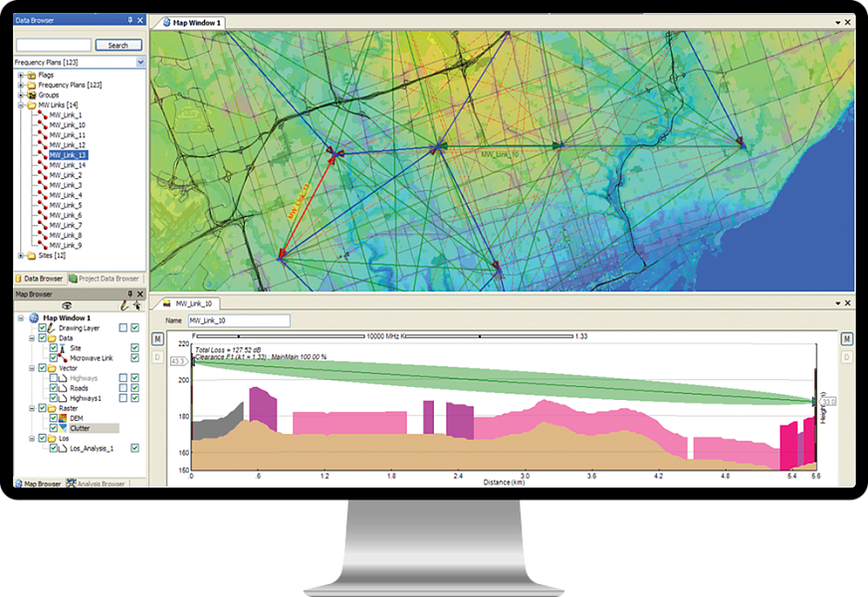This screenshot has width=868, height=597.
Task: Click the eye visibility icon in Map Browser header
Action: (67, 306)
